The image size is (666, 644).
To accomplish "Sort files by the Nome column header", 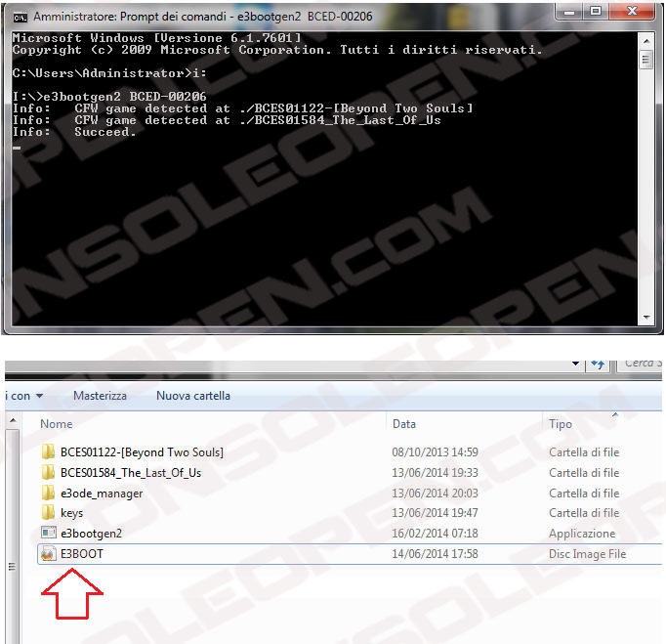I will coord(57,424).
